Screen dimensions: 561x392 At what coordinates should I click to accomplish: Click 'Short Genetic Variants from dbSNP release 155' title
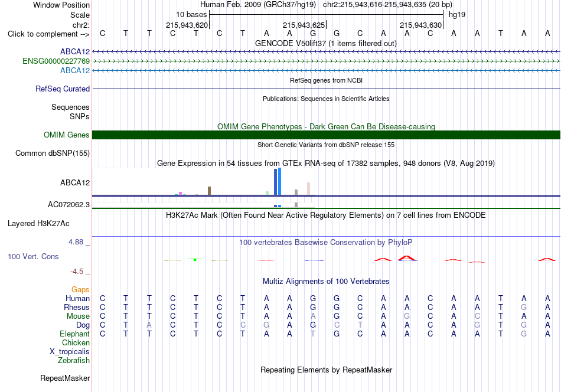pyautogui.click(x=326, y=145)
